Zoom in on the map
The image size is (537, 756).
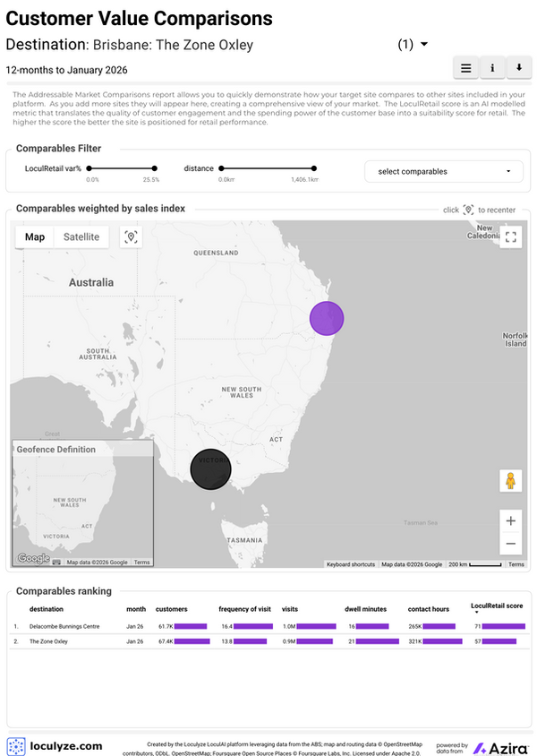coord(510,520)
